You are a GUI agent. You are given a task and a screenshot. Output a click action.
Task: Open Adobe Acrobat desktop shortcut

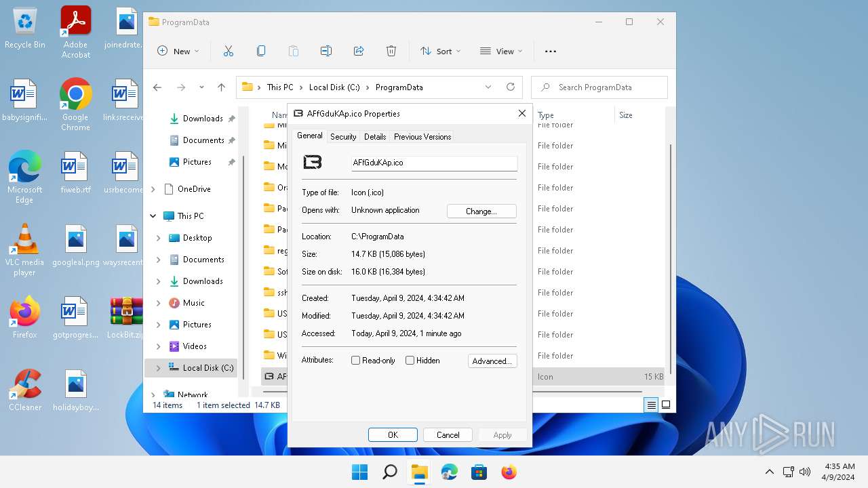[x=76, y=32]
